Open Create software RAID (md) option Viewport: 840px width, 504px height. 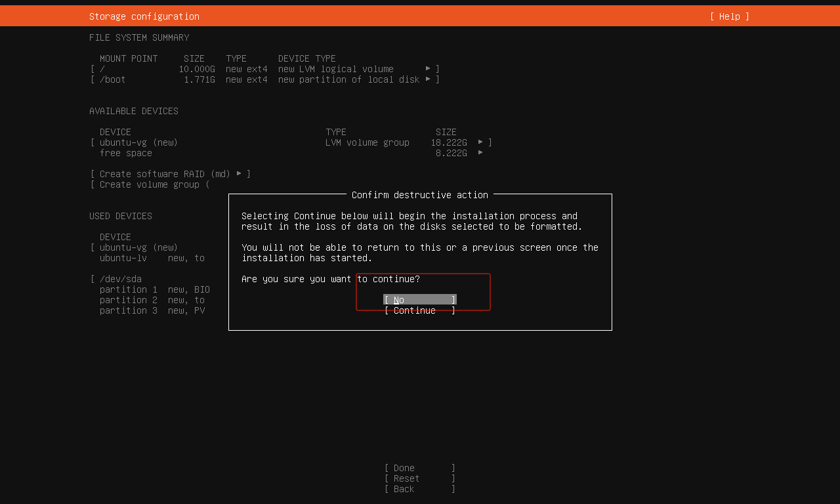[x=171, y=174]
